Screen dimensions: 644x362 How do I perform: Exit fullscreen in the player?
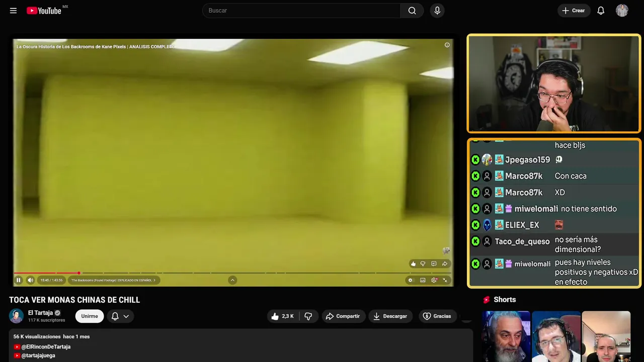click(445, 280)
